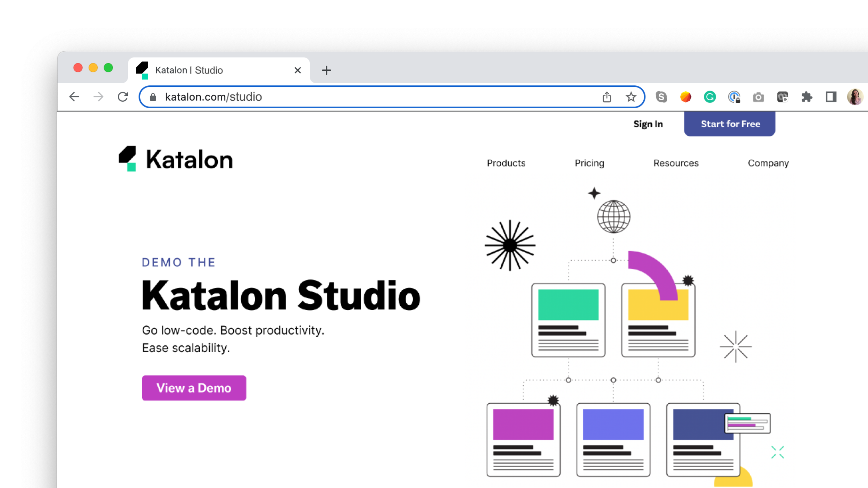Viewport: 868px width, 488px height.
Task: Open the orange hexagon extension icon
Action: coord(685,97)
